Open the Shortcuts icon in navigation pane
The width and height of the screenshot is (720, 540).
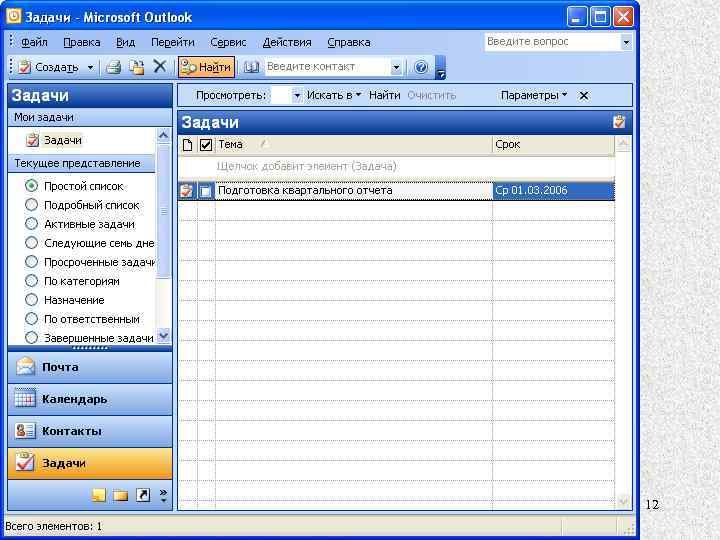click(x=143, y=495)
